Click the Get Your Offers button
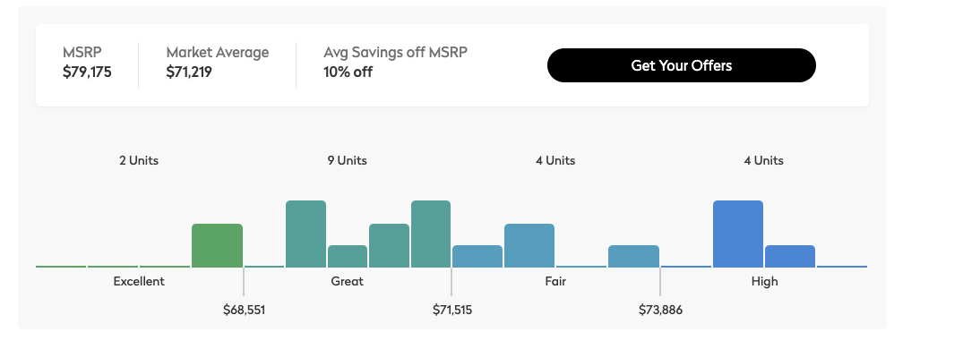Image resolution: width=980 pixels, height=349 pixels. coord(681,65)
